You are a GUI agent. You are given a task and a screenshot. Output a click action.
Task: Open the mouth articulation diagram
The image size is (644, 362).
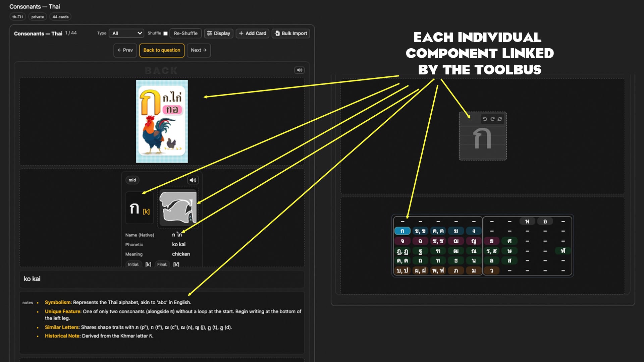pyautogui.click(x=178, y=208)
